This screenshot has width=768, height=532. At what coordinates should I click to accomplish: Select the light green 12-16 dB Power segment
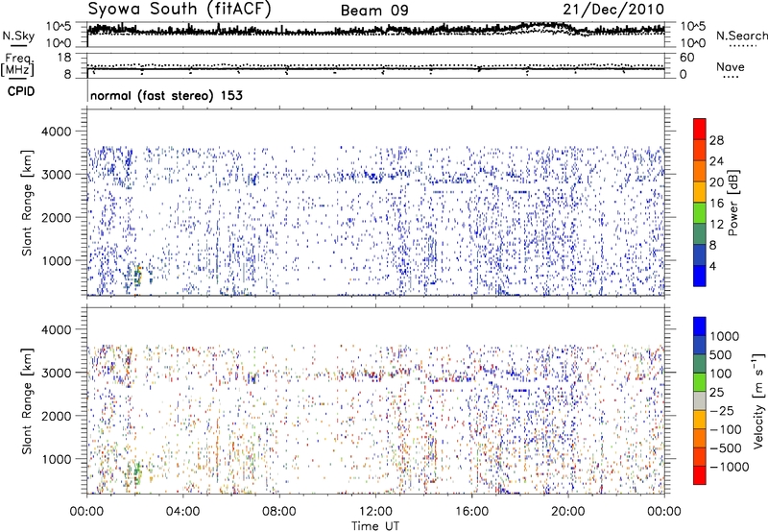(x=700, y=212)
